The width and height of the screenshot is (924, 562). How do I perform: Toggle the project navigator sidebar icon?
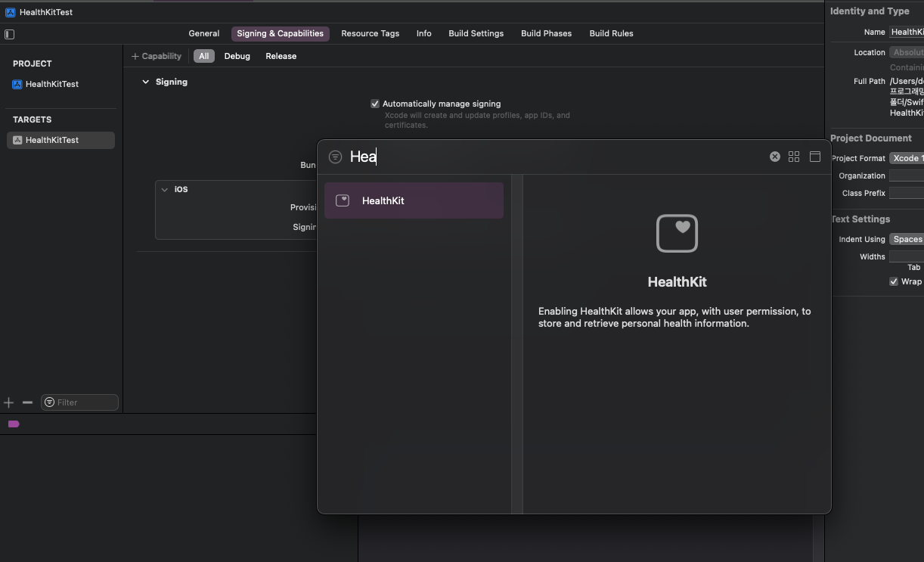click(x=9, y=34)
